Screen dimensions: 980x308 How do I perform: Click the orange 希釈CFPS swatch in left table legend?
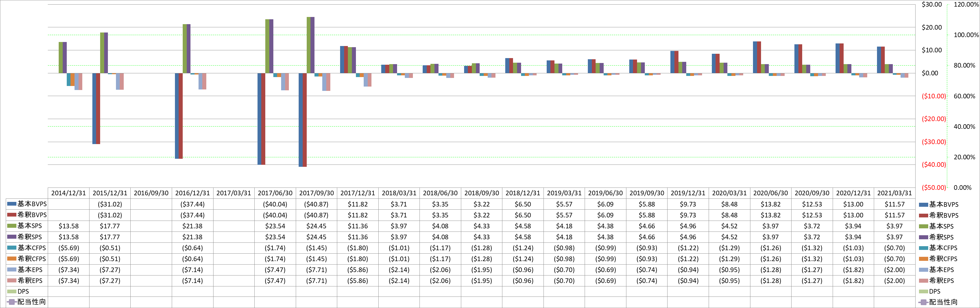[x=12, y=259]
